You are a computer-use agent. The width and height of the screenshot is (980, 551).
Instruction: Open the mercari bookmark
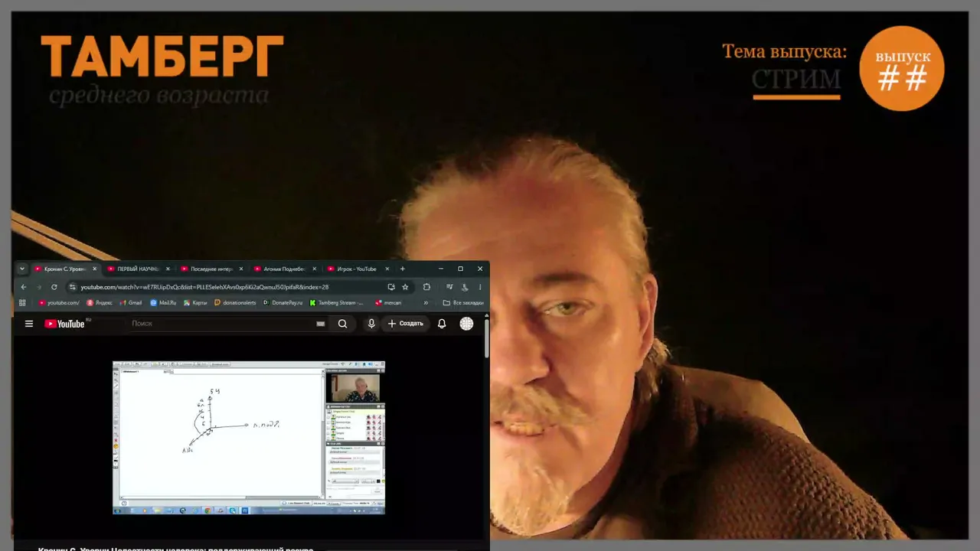387,302
